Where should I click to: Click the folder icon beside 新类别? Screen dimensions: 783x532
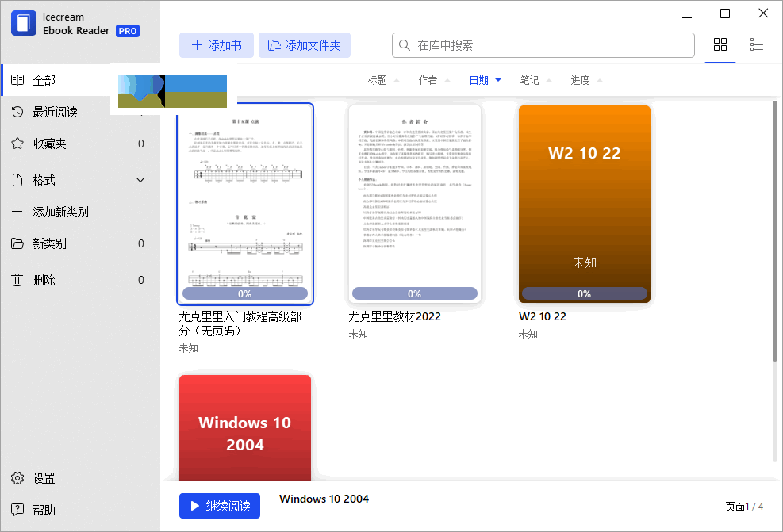tap(17, 243)
